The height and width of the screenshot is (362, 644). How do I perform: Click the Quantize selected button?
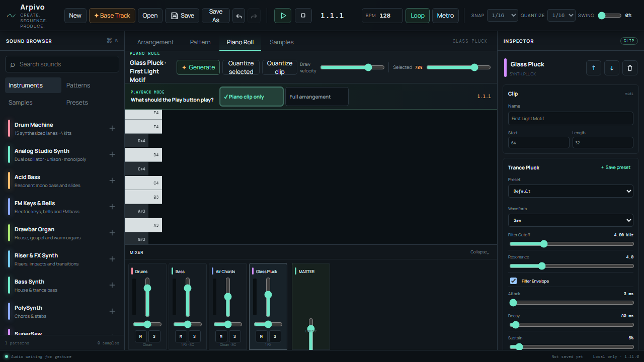(241, 67)
